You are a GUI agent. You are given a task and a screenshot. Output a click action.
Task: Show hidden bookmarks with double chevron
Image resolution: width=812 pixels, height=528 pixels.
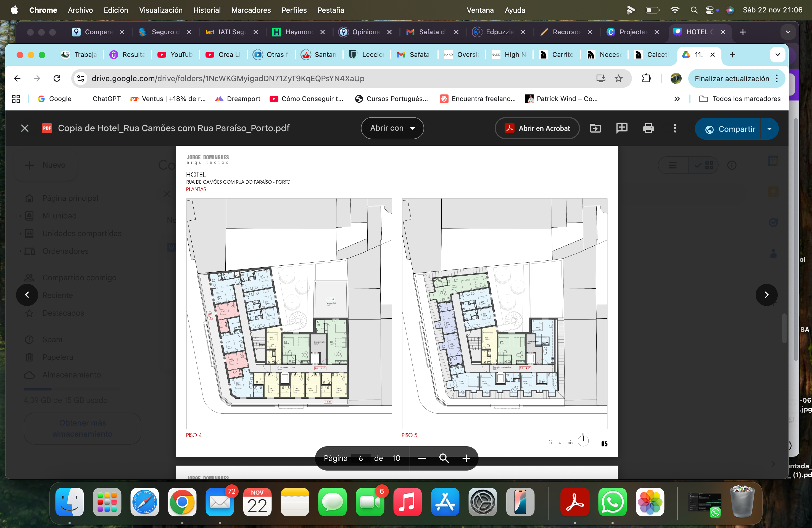(677, 99)
